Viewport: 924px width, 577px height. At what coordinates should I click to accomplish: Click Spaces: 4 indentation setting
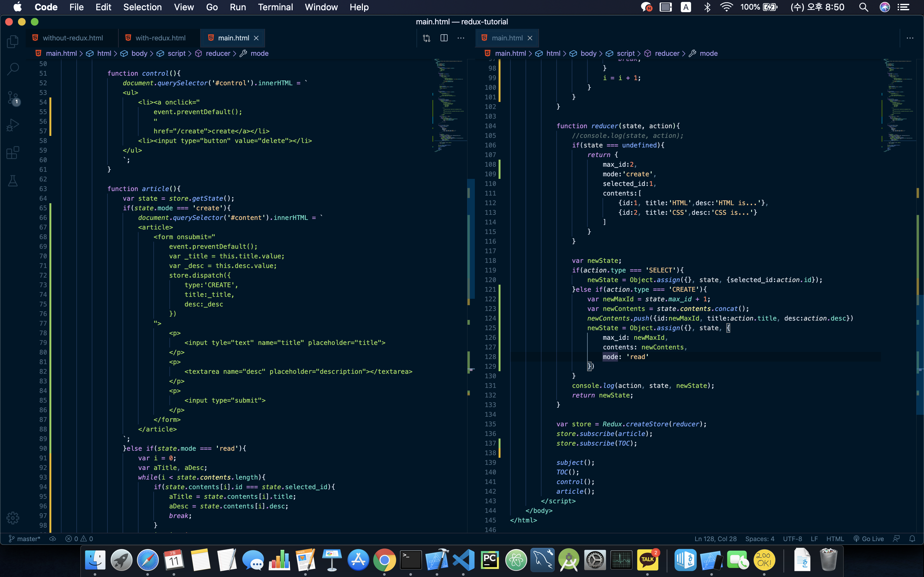pos(759,539)
